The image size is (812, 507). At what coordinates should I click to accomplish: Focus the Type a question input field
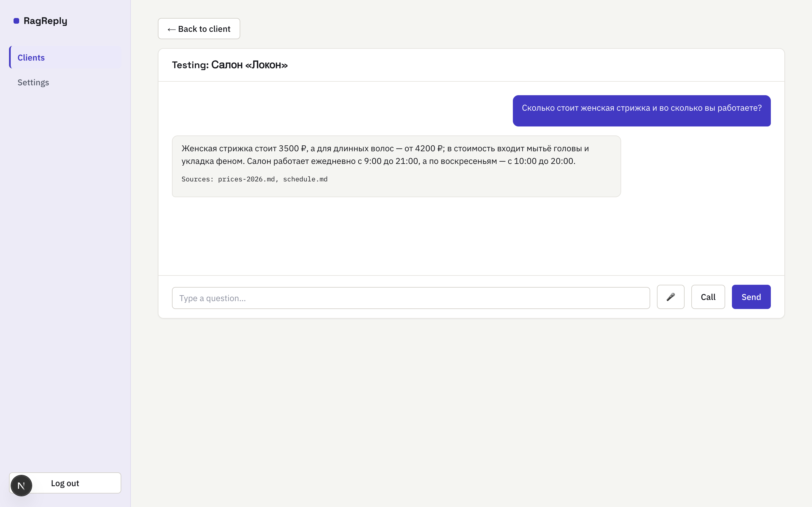(x=411, y=298)
